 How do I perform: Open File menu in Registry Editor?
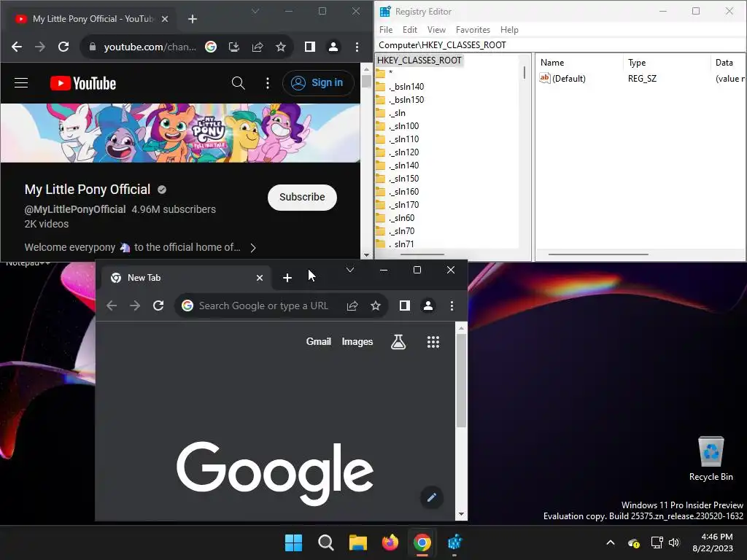pyautogui.click(x=386, y=29)
